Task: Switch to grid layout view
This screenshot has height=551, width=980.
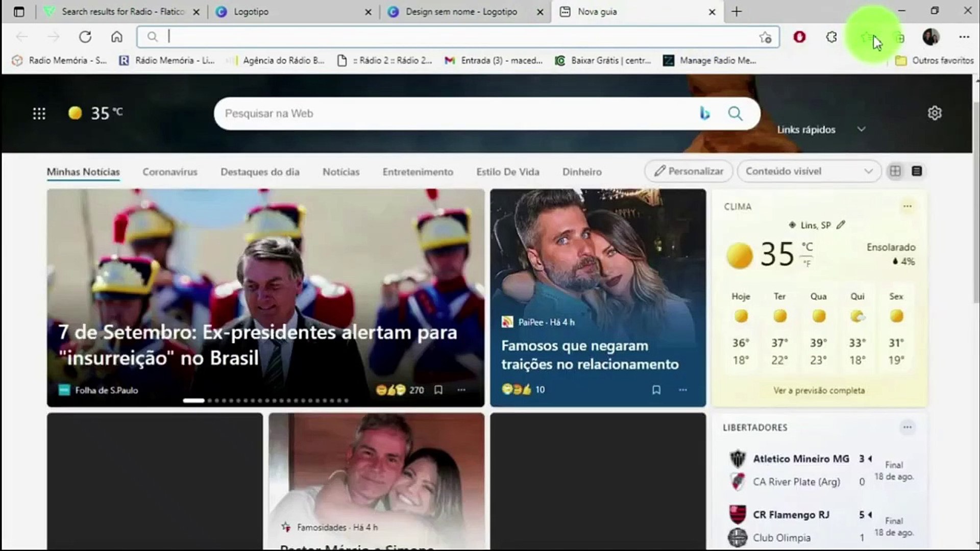Action: [x=895, y=171]
